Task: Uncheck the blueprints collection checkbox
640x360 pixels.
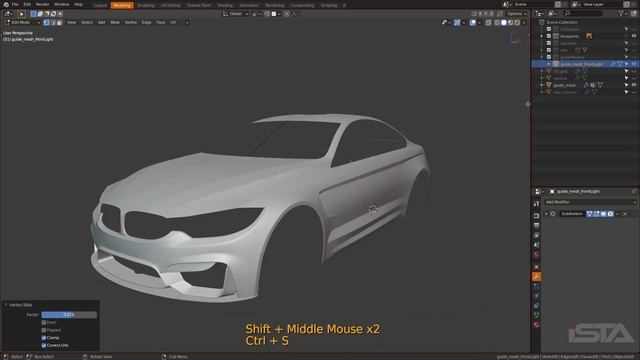Action: (549, 36)
